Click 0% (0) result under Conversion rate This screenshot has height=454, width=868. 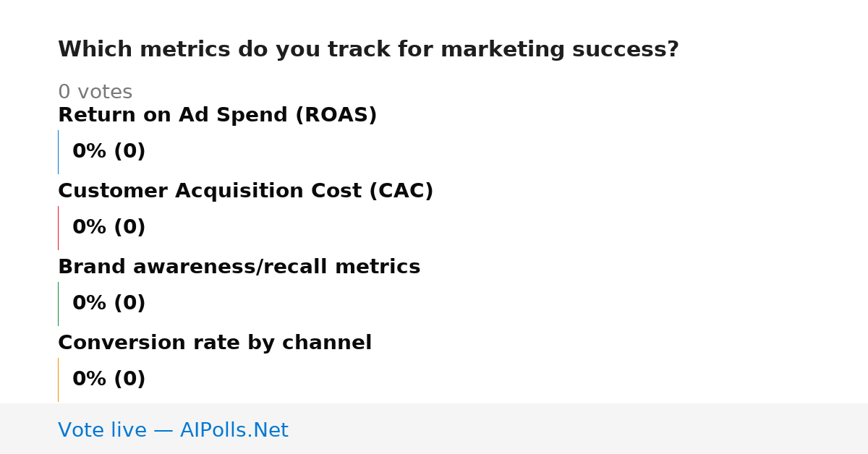(109, 380)
